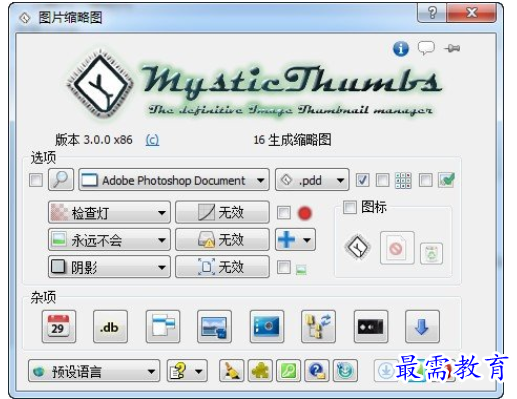Click the magnifier search button
The height and width of the screenshot is (399, 517).
[x=61, y=180]
